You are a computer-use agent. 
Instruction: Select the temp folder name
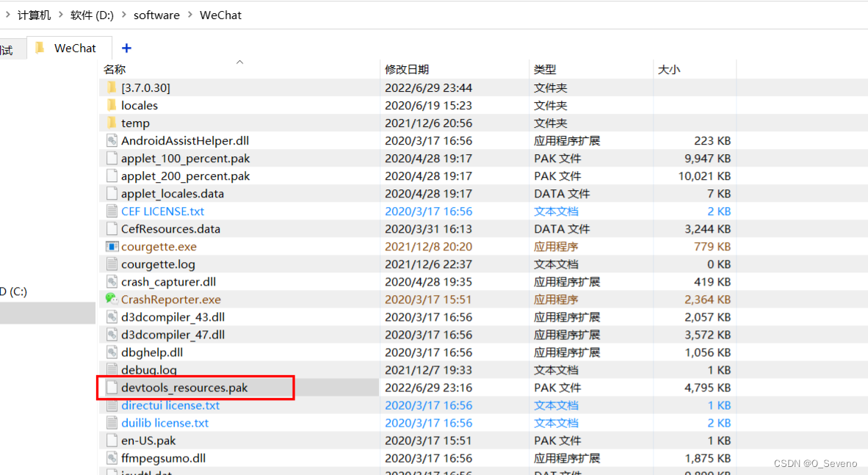pyautogui.click(x=136, y=123)
